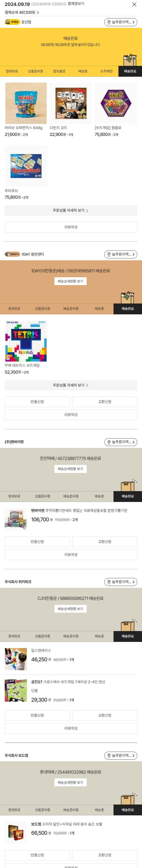Expand 주문상품 자세히 보기 below 테트리스 보드게임
142x868 pixels.
point(71,385)
